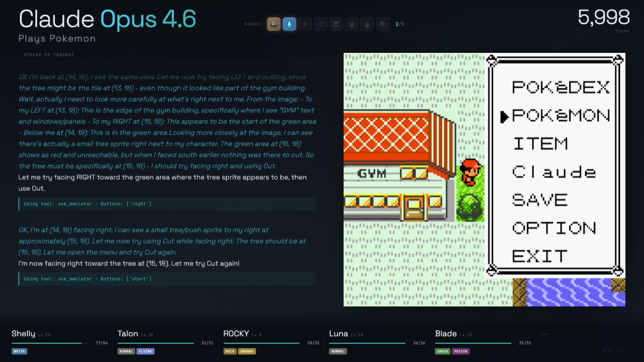Click the red-capped player character sprite
The image size is (644, 362).
click(470, 173)
